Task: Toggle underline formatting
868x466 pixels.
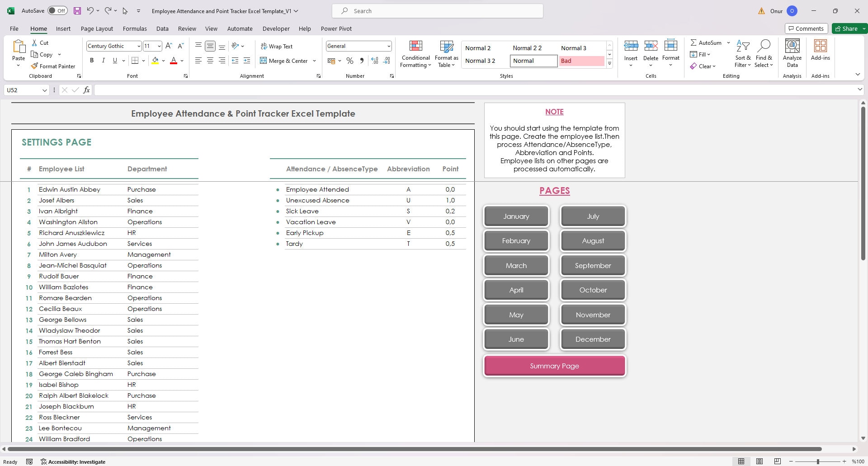Action: tap(115, 60)
